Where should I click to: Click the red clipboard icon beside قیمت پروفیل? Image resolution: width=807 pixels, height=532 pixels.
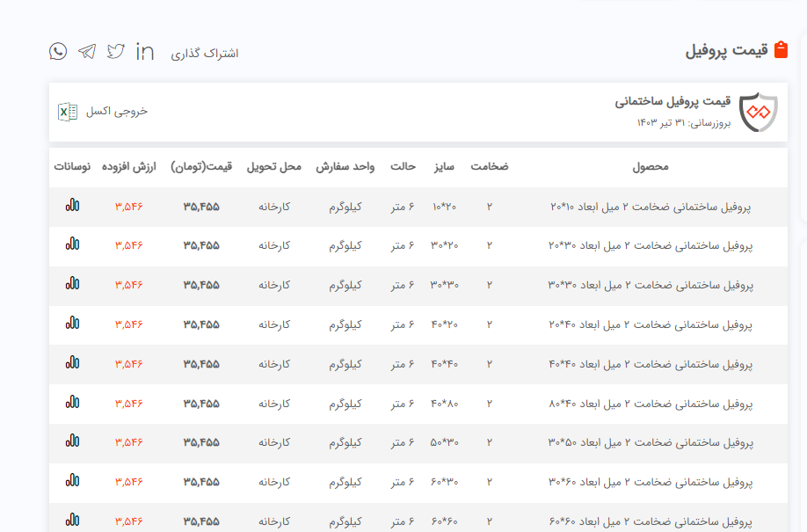[x=780, y=50]
